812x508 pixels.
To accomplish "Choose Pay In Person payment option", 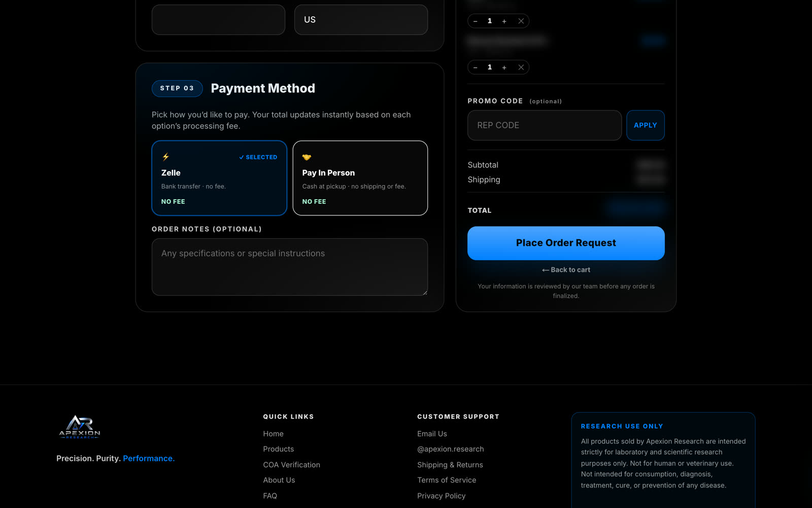I will [360, 178].
